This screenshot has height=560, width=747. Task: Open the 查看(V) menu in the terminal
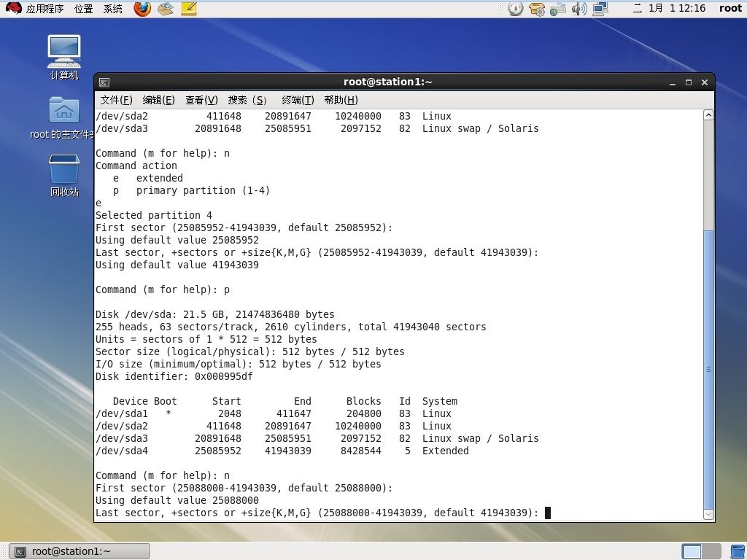(201, 100)
